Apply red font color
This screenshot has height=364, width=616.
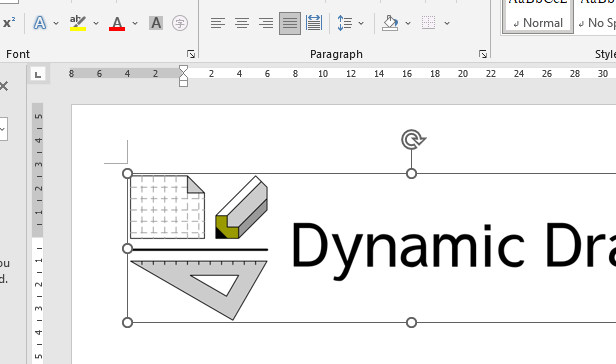[117, 23]
